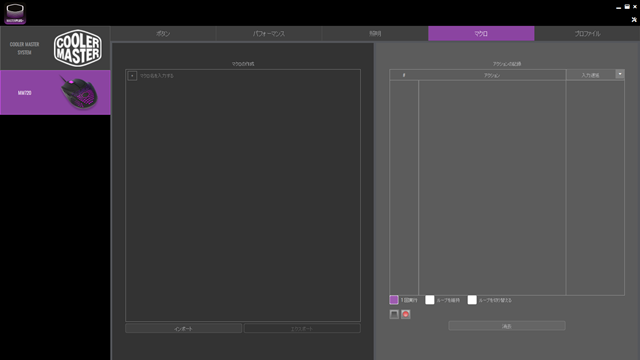This screenshot has width=640, height=360.
Task: Open the プロファイル tab
Action: click(587, 33)
